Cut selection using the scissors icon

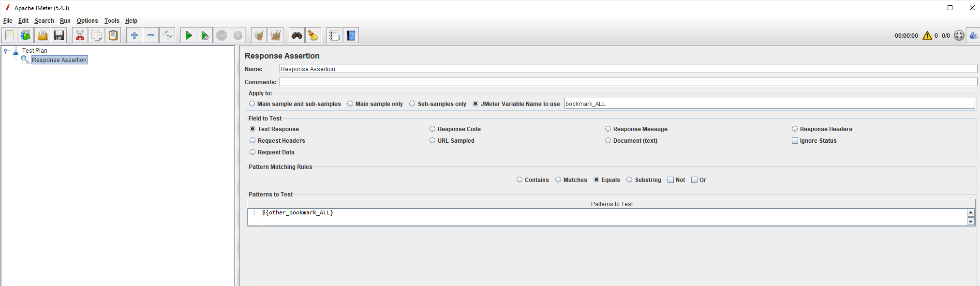point(80,35)
